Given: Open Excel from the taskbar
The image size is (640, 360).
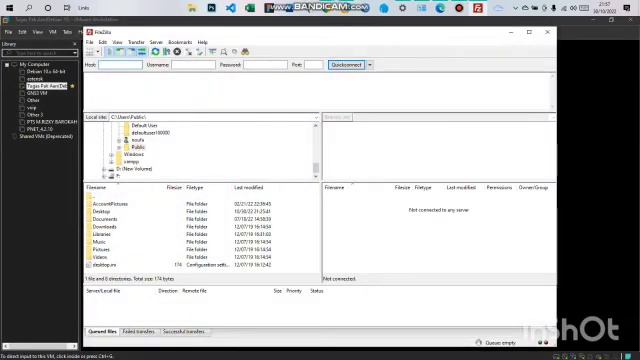Looking at the screenshot, I should (x=250, y=8).
